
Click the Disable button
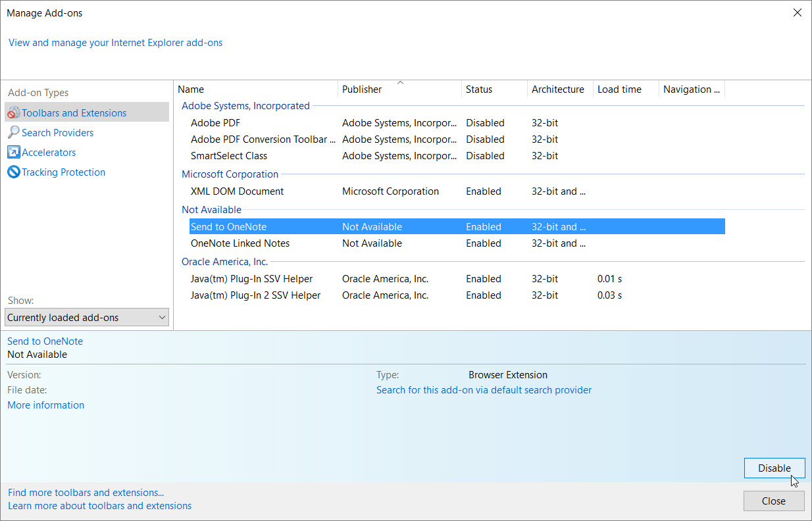click(x=774, y=468)
